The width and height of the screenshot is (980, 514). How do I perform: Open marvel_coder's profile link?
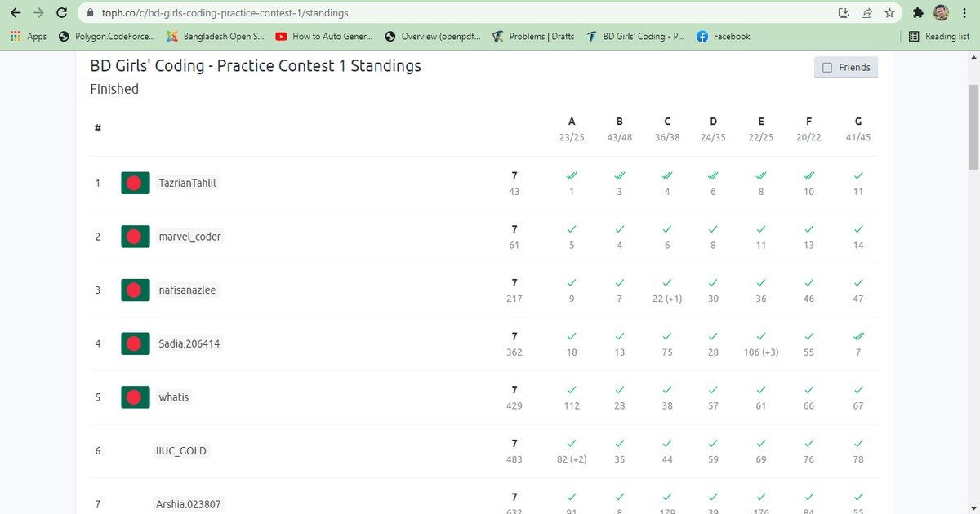pos(189,237)
